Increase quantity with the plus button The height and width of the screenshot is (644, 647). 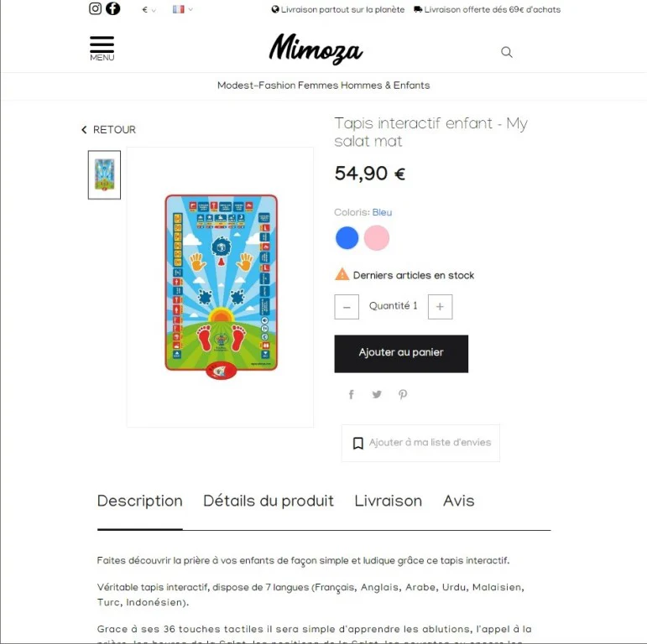point(440,307)
